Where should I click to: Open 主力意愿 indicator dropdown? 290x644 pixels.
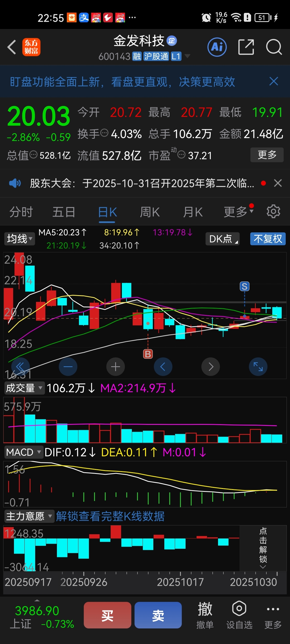[29, 516]
